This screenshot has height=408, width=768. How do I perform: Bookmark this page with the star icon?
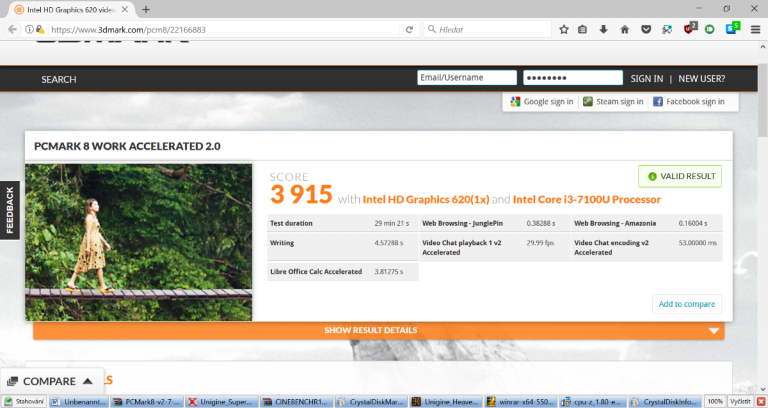coord(563,30)
